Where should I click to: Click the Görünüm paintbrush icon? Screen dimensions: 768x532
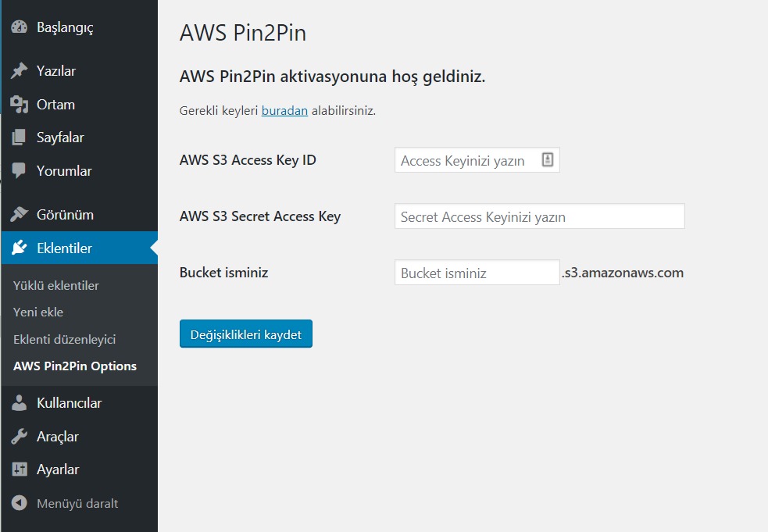[x=19, y=215]
